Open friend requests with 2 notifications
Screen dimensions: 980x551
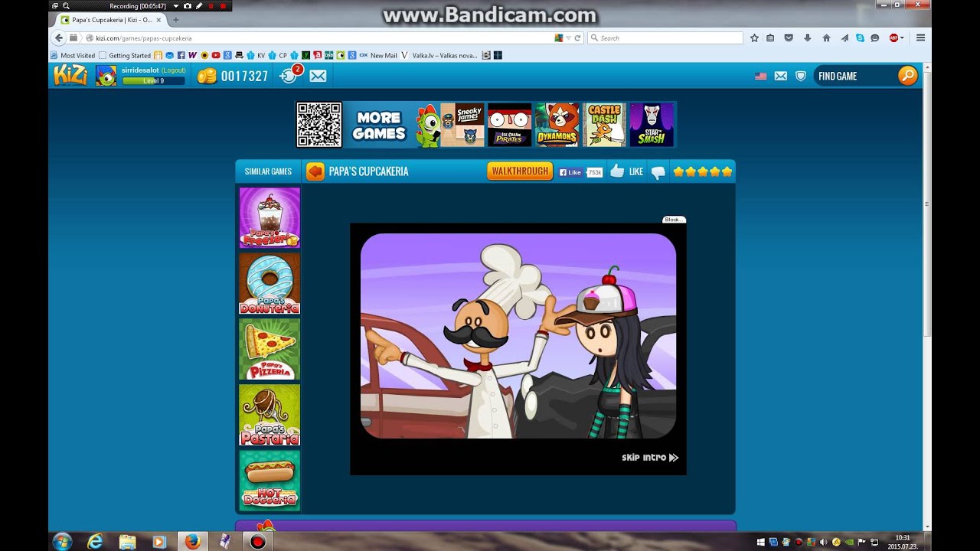[x=290, y=74]
